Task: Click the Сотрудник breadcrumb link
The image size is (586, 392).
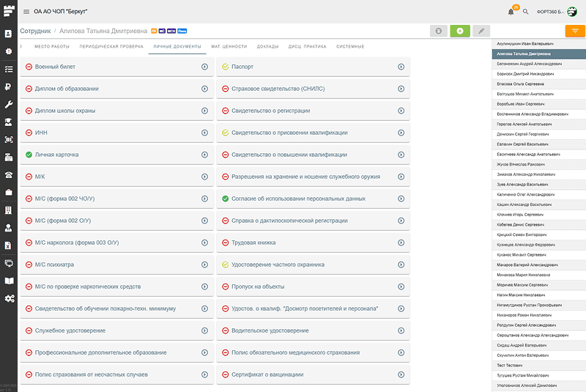Action: click(x=35, y=32)
